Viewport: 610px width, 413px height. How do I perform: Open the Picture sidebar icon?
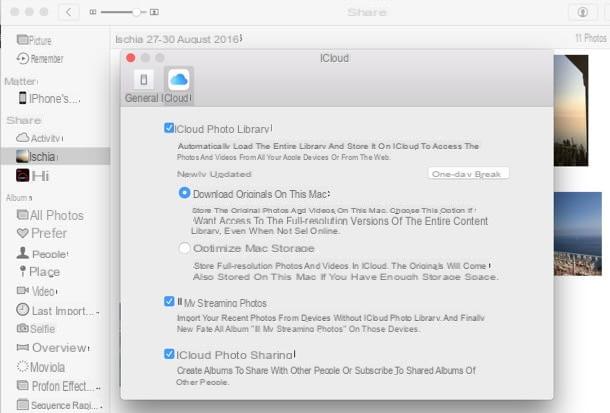pos(22,40)
